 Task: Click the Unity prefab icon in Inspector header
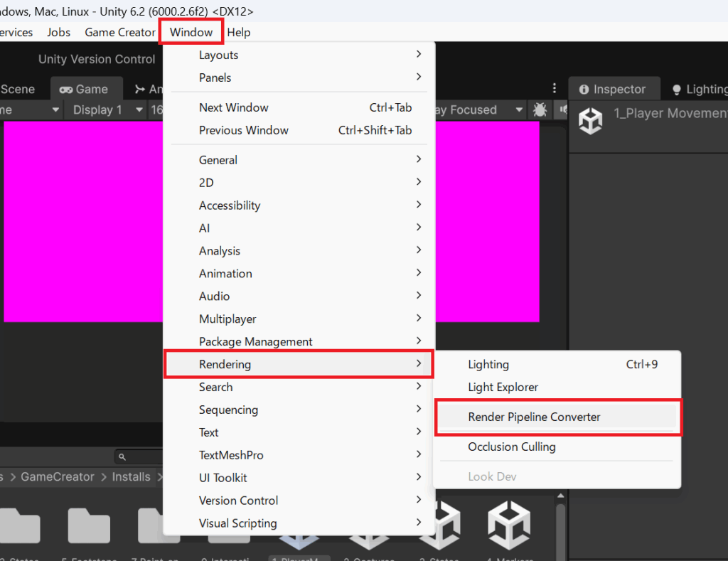[x=590, y=121]
